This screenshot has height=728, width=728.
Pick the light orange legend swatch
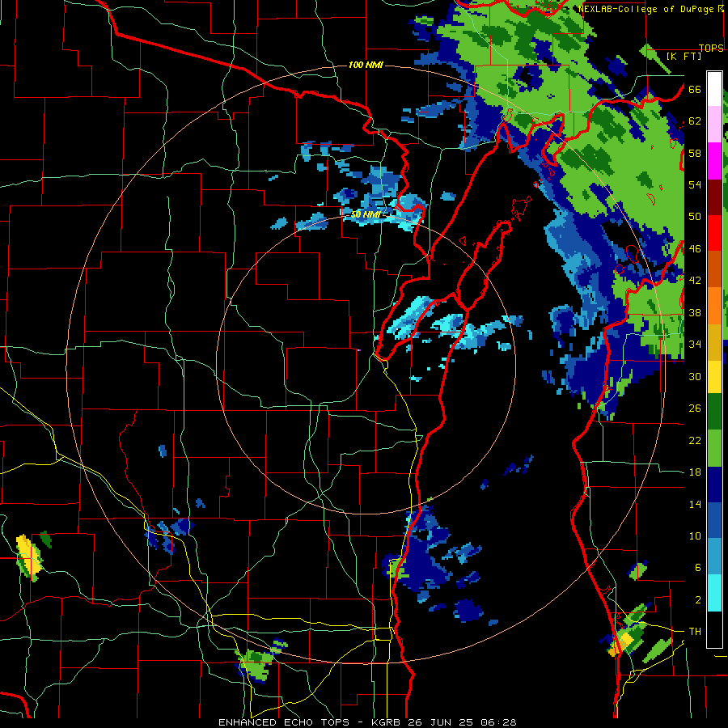(714, 306)
